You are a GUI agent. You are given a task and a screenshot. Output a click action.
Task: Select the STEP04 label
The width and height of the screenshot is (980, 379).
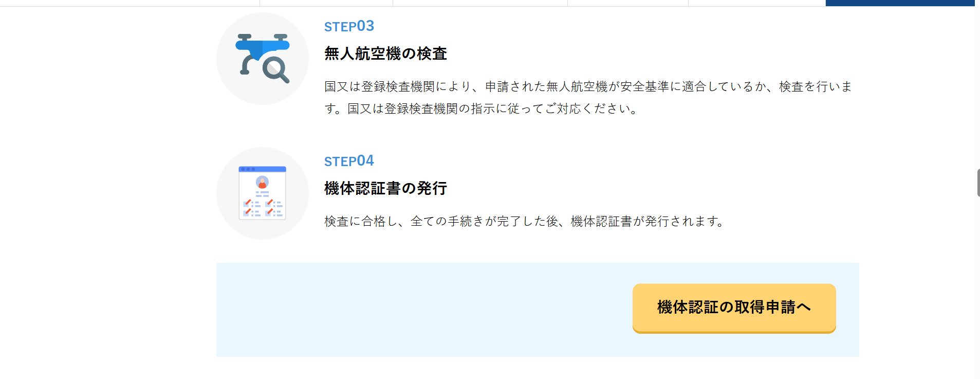tap(349, 161)
